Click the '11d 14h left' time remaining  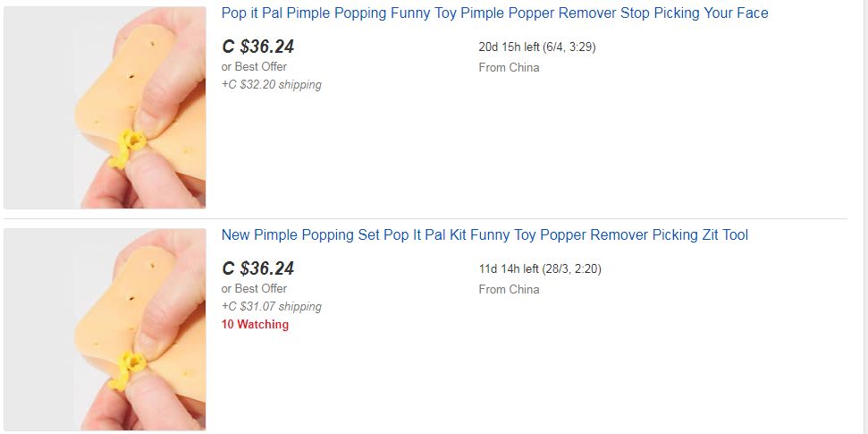pos(508,269)
